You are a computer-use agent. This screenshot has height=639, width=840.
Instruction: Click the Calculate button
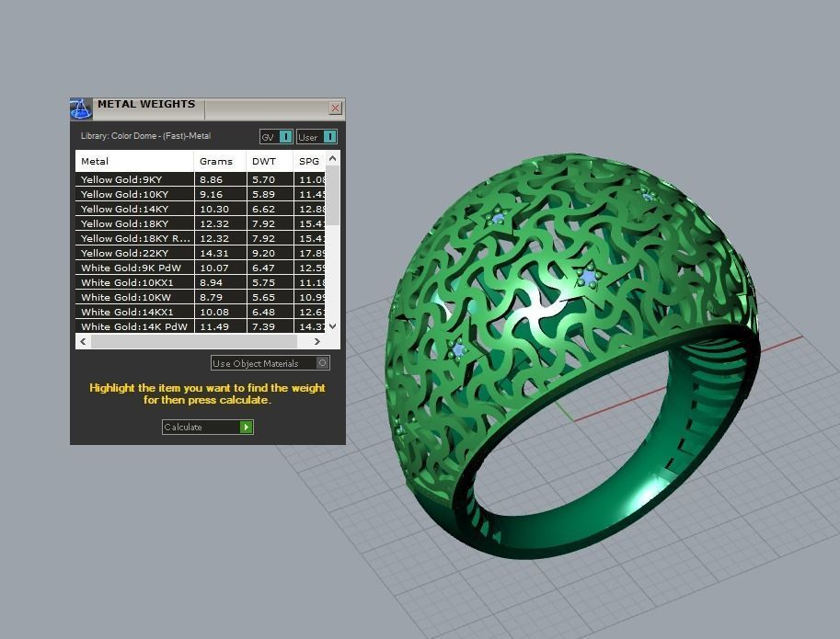pyautogui.click(x=208, y=427)
